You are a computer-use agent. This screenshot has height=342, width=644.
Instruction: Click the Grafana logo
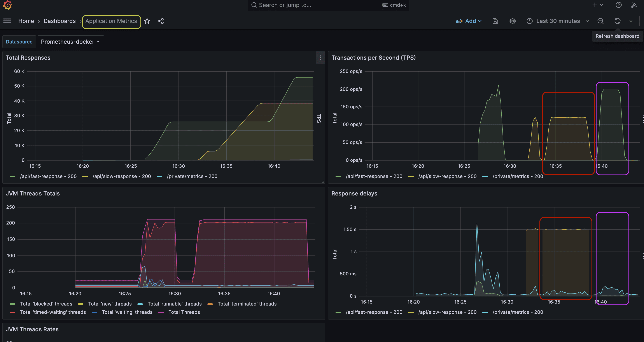[x=7, y=5]
